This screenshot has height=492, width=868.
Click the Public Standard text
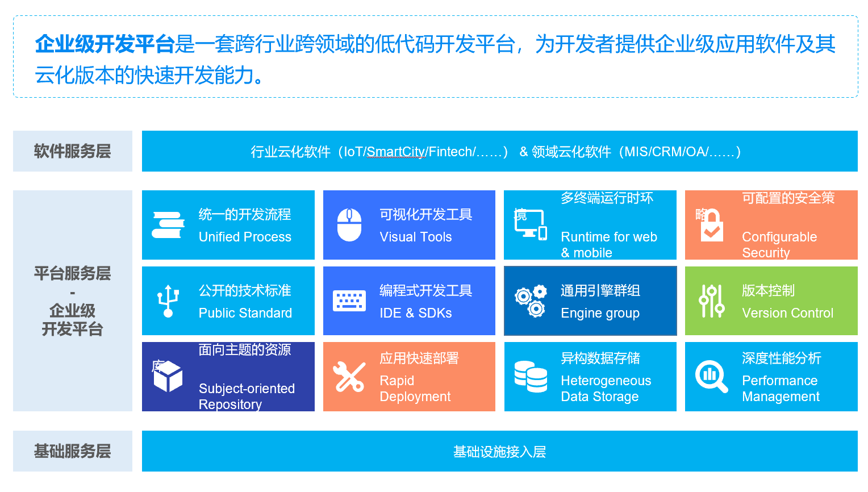pos(245,313)
